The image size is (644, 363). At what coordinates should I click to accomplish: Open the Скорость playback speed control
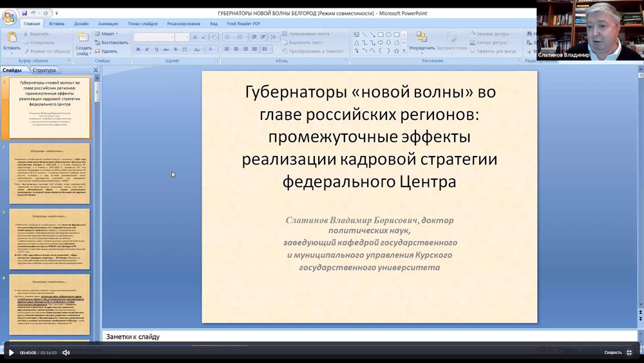pyautogui.click(x=612, y=353)
